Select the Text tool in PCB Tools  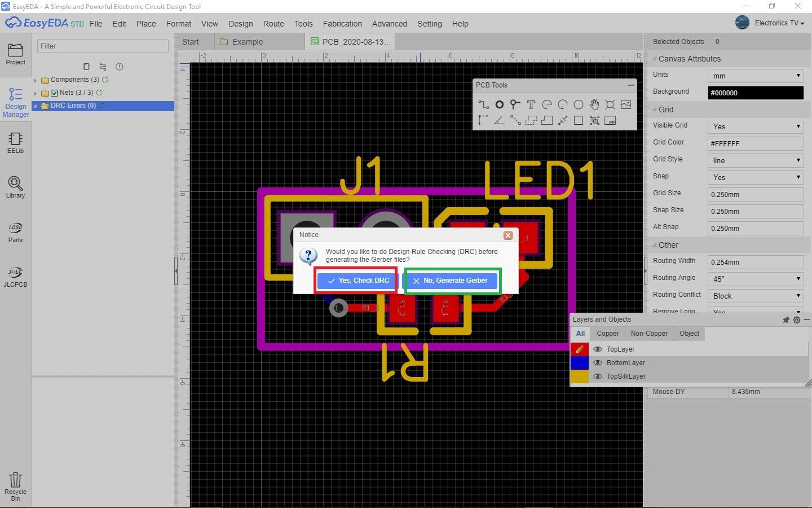(x=531, y=104)
